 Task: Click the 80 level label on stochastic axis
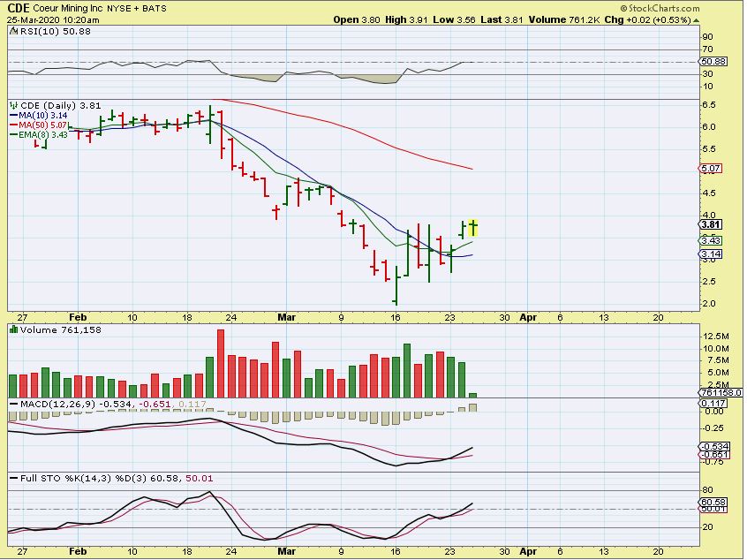click(x=707, y=490)
